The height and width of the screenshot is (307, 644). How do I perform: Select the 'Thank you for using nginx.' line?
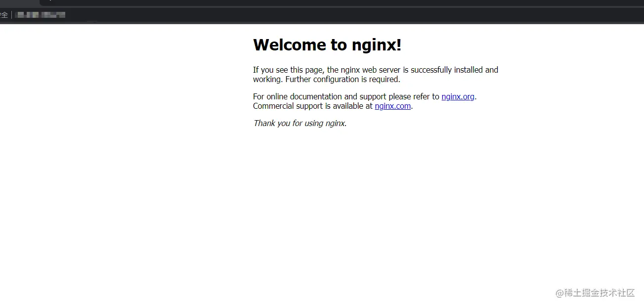click(300, 123)
